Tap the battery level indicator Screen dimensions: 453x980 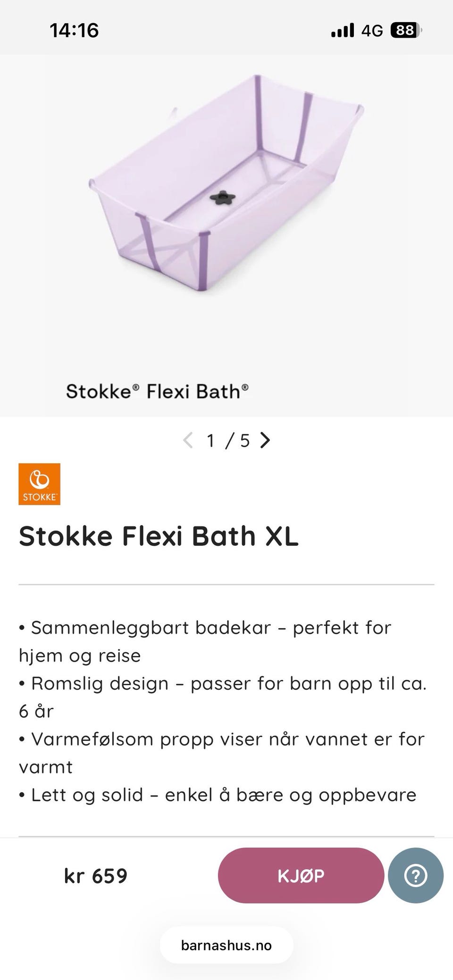(x=405, y=31)
